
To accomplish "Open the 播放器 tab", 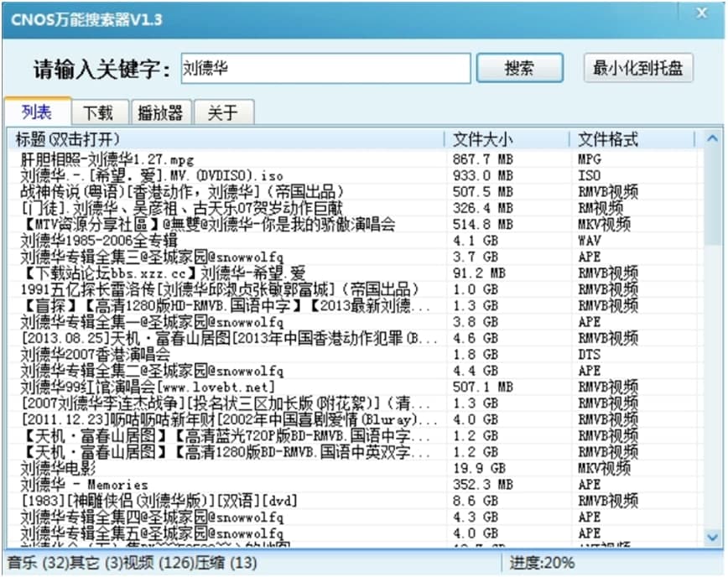I will pos(161,112).
